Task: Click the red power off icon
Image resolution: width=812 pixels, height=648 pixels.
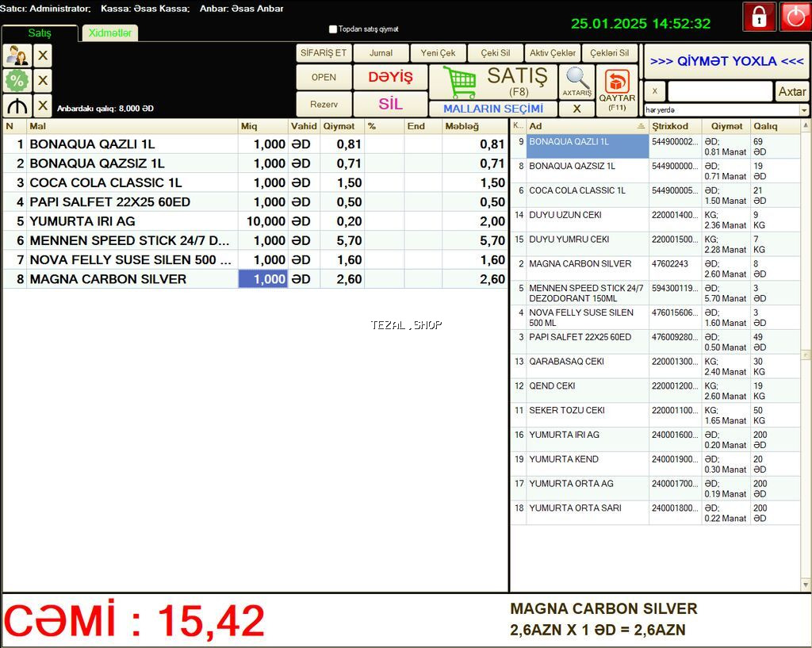Action: (x=795, y=17)
